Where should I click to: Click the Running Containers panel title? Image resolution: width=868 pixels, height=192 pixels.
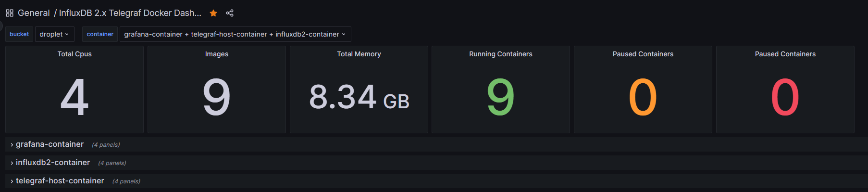[x=501, y=54]
